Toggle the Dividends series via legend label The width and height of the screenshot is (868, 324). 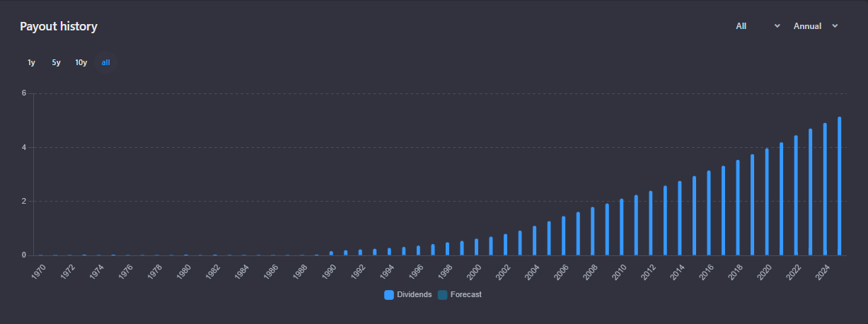point(414,295)
